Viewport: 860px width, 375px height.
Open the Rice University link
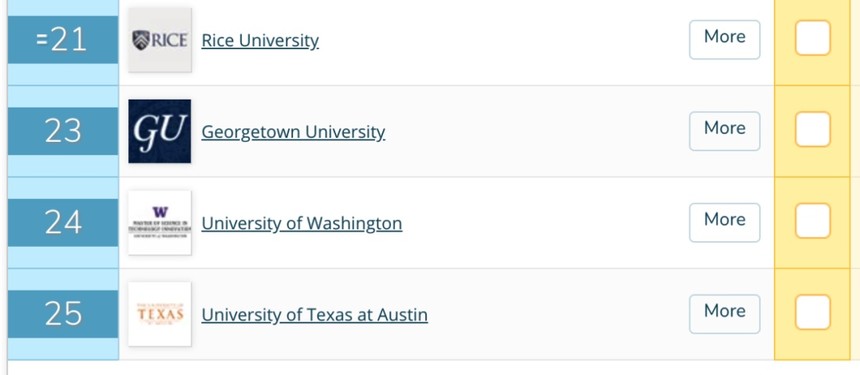coord(260,41)
